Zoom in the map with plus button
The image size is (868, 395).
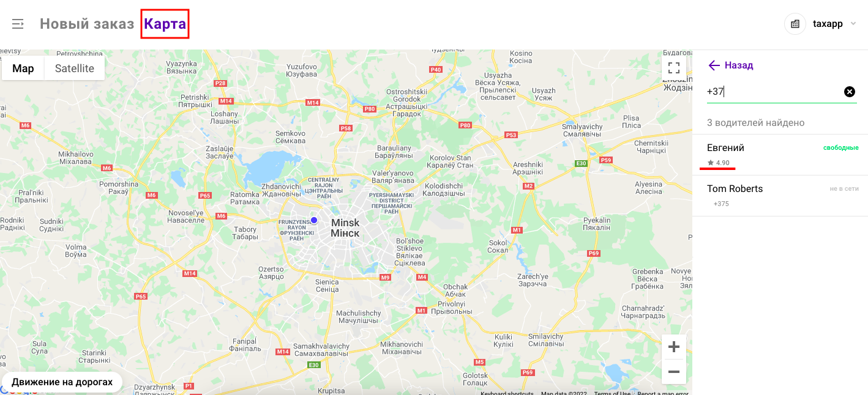pyautogui.click(x=674, y=347)
